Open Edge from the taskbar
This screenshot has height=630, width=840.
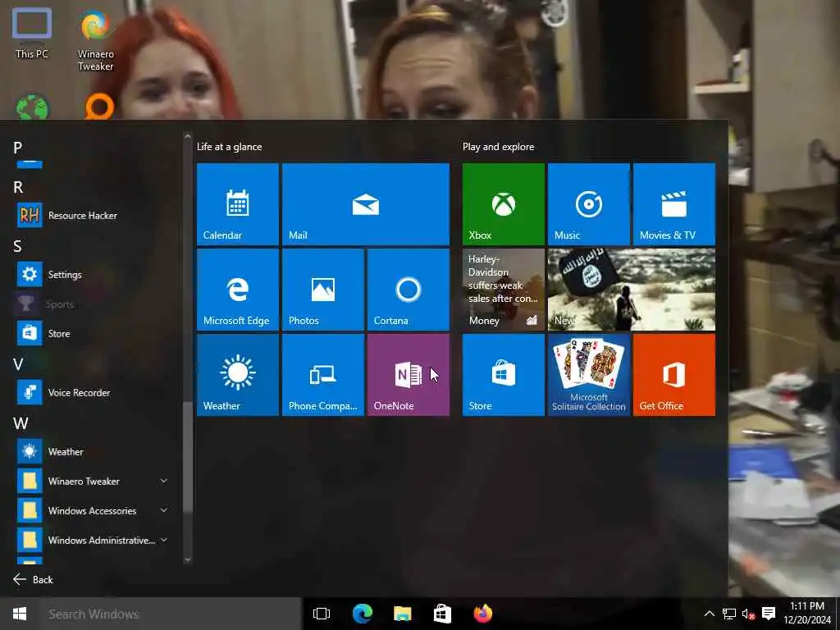tap(362, 614)
